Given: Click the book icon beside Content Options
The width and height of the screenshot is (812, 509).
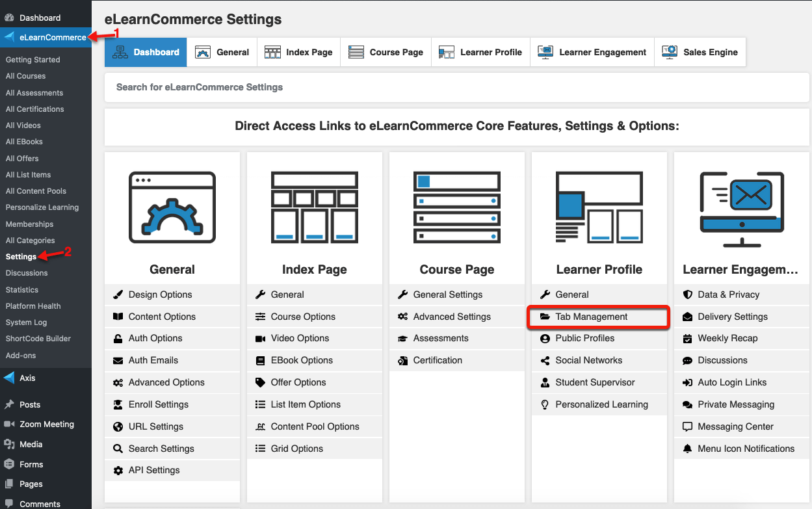Looking at the screenshot, I should 118,317.
